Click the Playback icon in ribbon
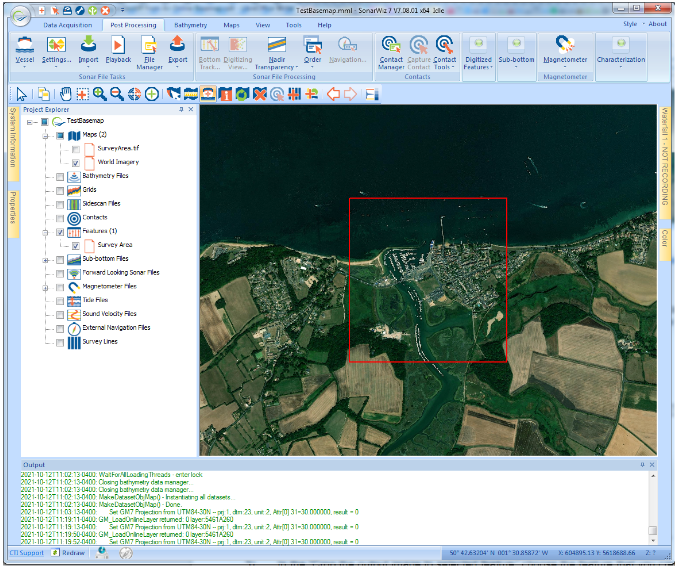The height and width of the screenshot is (570, 678). coord(118,45)
